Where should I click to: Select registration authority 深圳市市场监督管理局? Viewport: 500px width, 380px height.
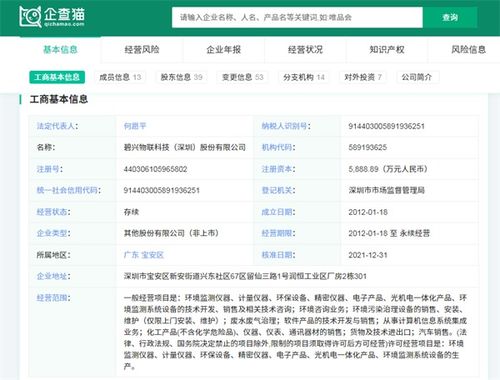tap(387, 190)
